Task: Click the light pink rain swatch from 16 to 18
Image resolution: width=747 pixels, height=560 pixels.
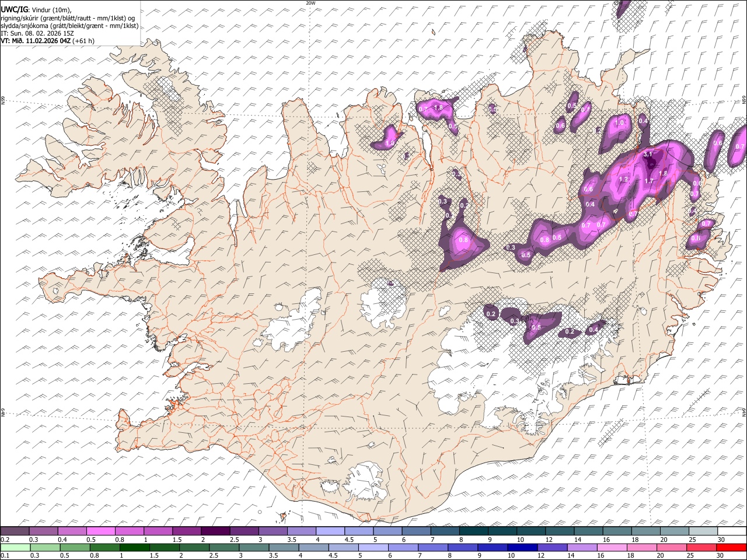Action: 612,547
